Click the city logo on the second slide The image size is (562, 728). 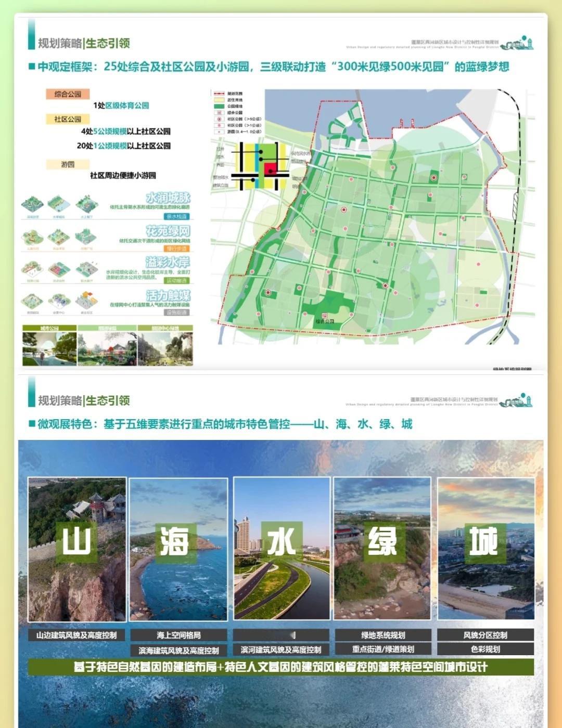[516, 400]
